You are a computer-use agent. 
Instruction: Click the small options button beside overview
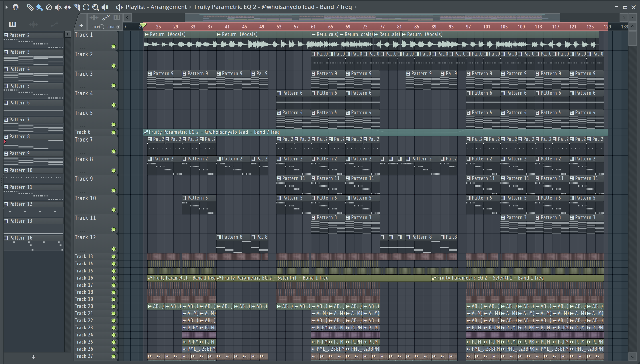tap(632, 18)
